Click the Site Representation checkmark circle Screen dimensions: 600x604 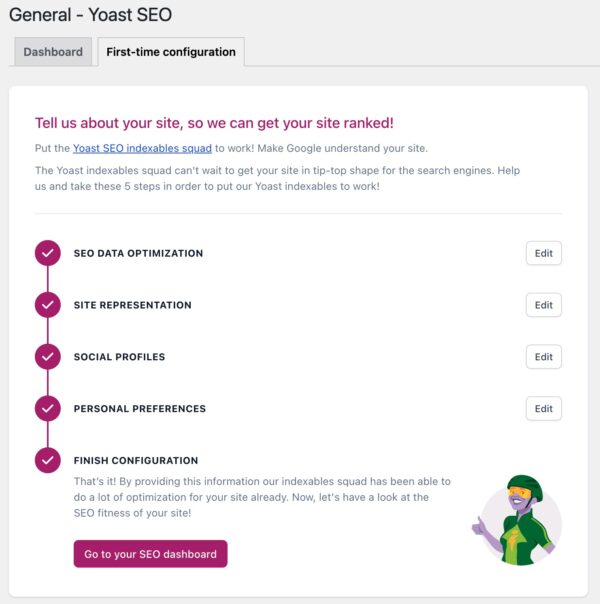point(48,305)
